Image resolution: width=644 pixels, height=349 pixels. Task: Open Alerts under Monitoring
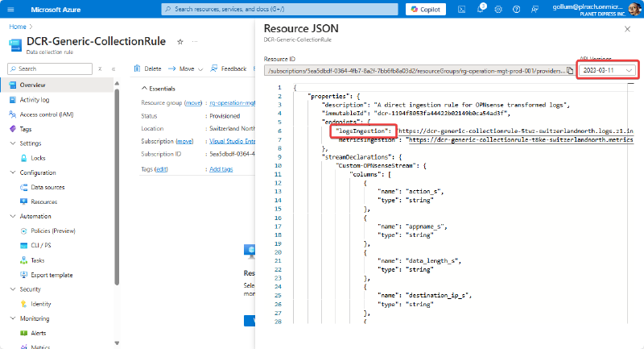(38, 334)
